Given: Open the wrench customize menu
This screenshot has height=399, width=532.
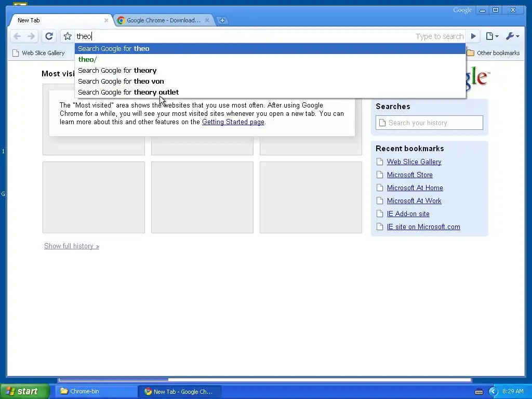Looking at the screenshot, I should coord(512,36).
